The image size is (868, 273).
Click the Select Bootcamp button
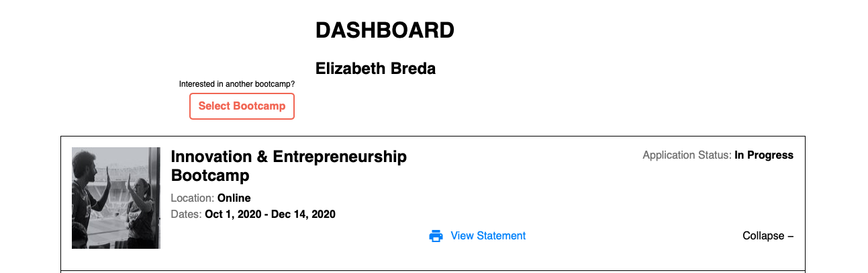pyautogui.click(x=242, y=106)
